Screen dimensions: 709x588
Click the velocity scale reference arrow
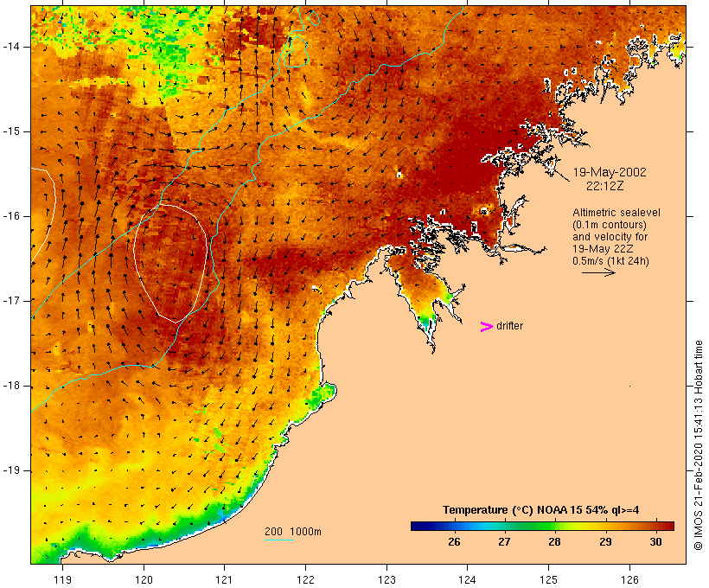click(x=598, y=272)
